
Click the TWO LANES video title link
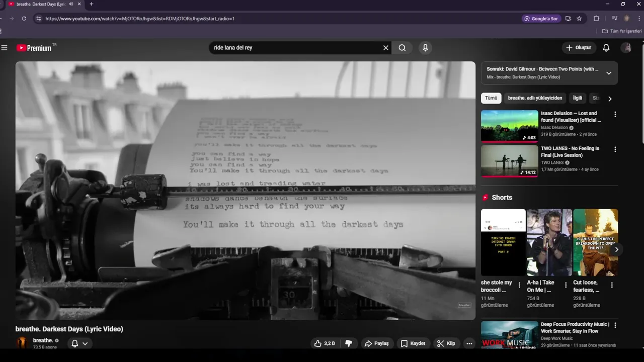(x=570, y=152)
